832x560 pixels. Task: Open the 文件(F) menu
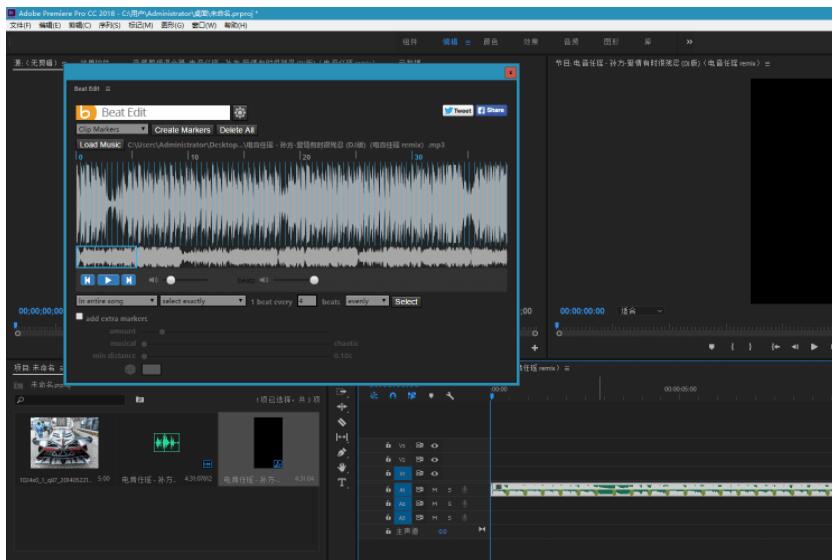coord(20,25)
